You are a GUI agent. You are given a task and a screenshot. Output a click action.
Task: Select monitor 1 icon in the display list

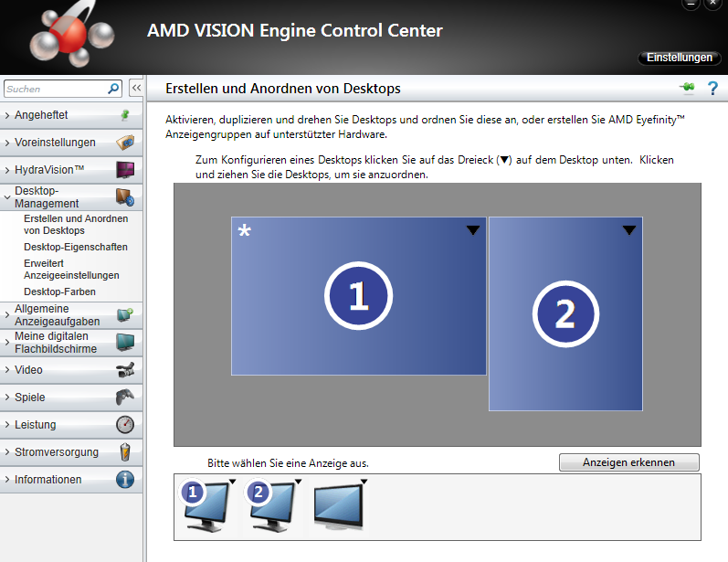click(206, 506)
